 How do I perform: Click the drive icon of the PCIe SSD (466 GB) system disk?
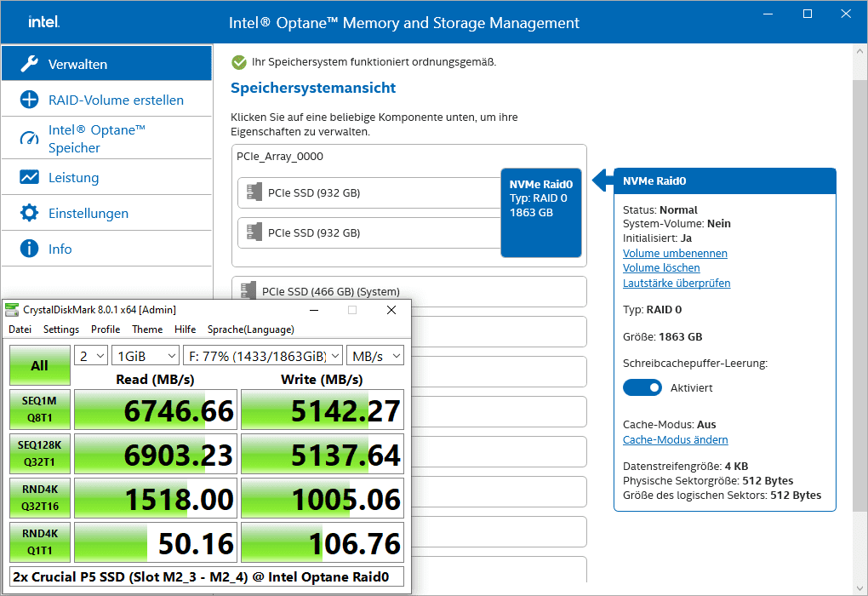coord(248,289)
